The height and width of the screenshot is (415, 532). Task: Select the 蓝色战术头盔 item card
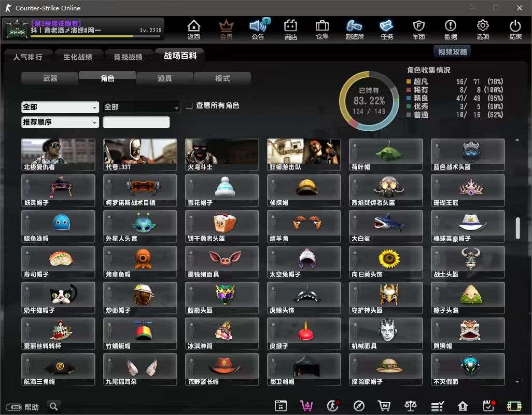[468, 155]
